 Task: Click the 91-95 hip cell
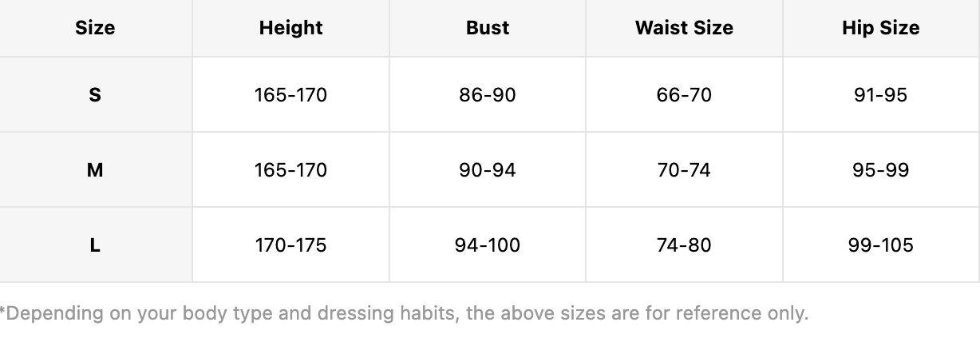pyautogui.click(x=881, y=95)
